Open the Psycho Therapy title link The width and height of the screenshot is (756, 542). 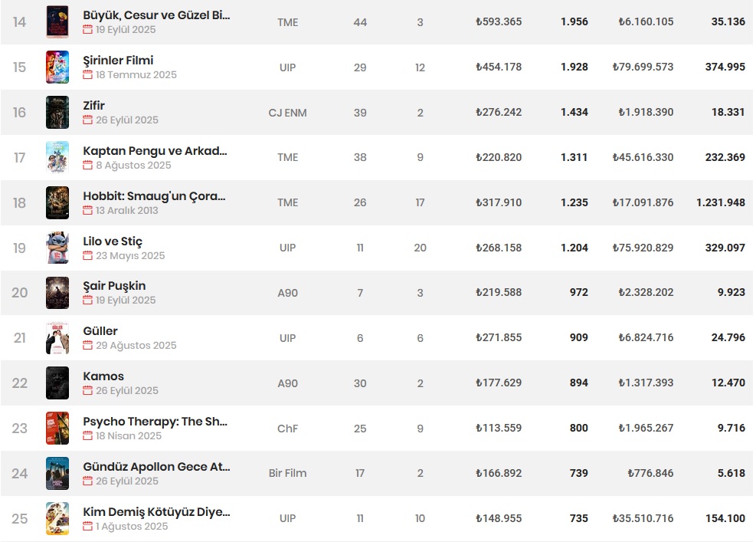[155, 421]
